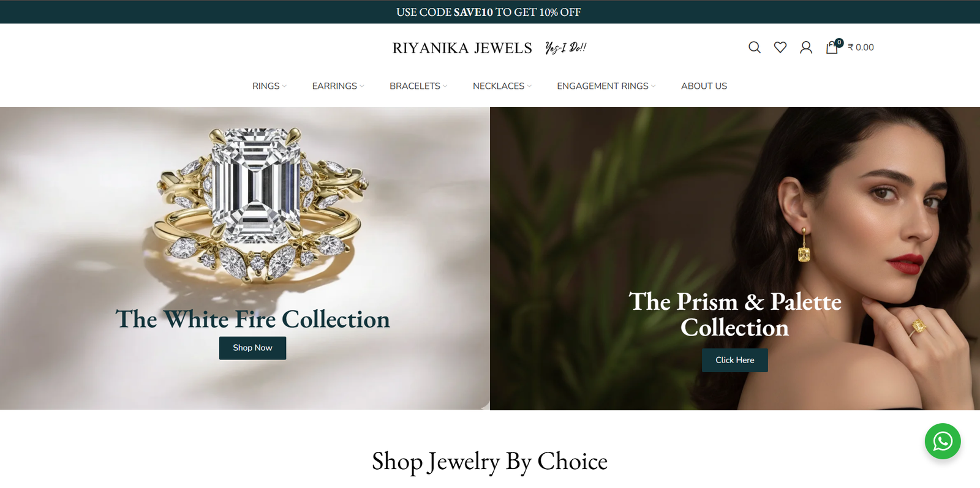Expand the Rings dropdown chevron
The height and width of the screenshot is (488, 980).
click(x=284, y=86)
